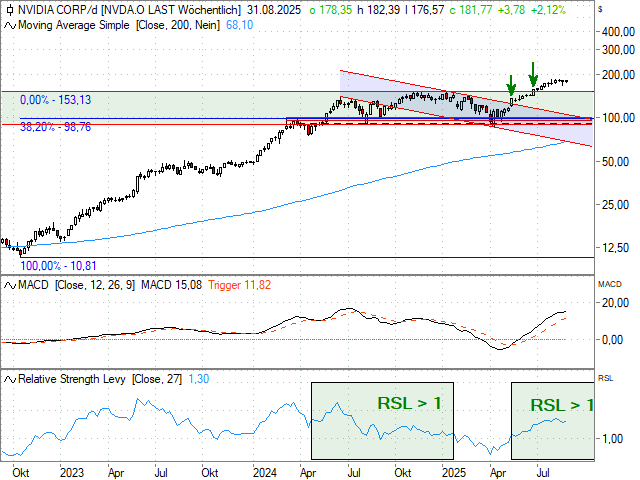Click the RSL axis title on right
Image resolution: width=640 pixels, height=480 pixels.
(606, 378)
